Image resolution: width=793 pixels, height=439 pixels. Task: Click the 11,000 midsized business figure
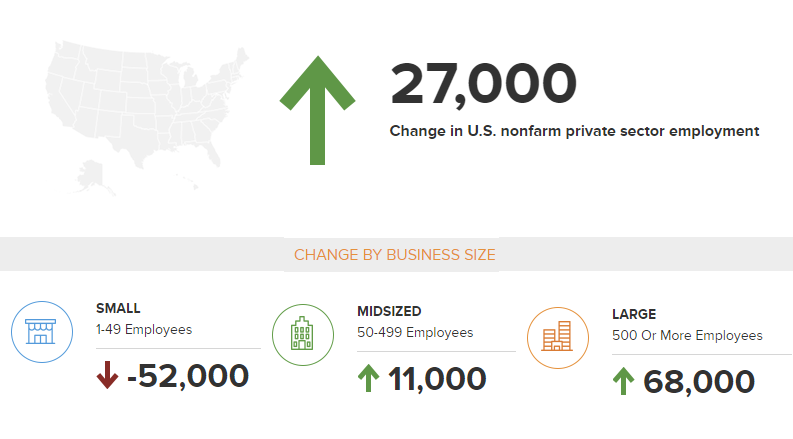[x=437, y=379]
